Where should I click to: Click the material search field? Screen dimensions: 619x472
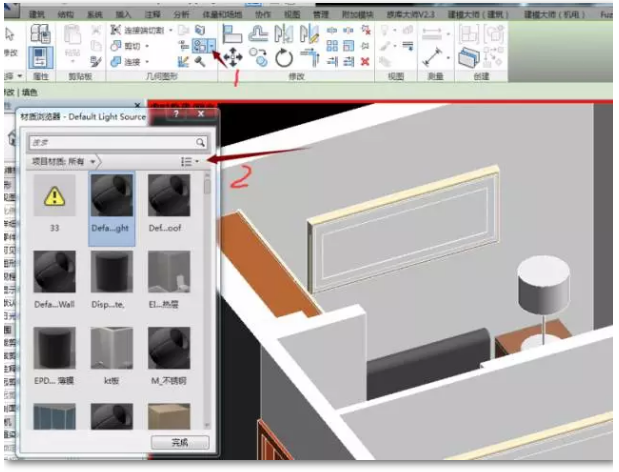118,142
